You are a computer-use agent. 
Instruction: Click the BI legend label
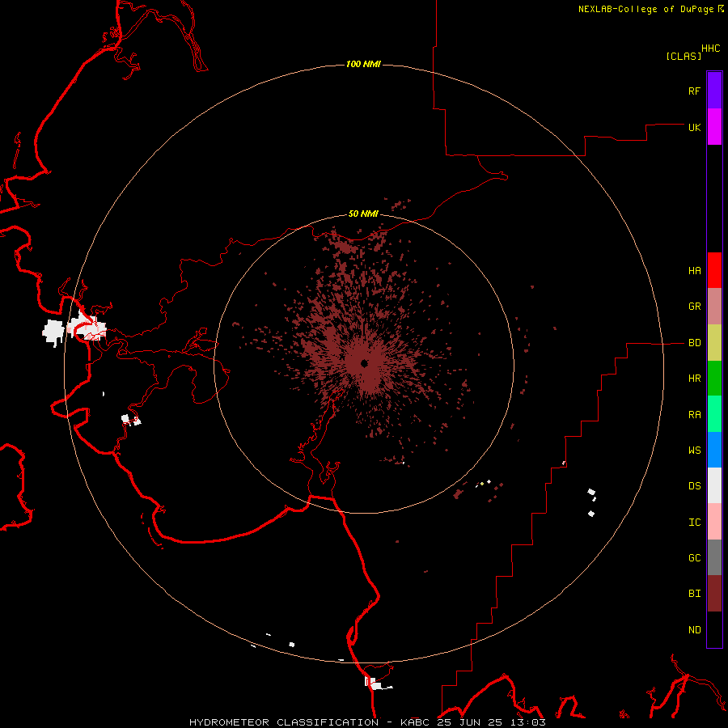695,594
